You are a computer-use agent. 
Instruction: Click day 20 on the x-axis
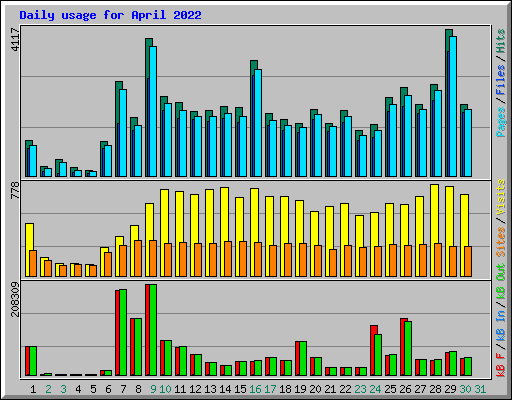pos(315,389)
